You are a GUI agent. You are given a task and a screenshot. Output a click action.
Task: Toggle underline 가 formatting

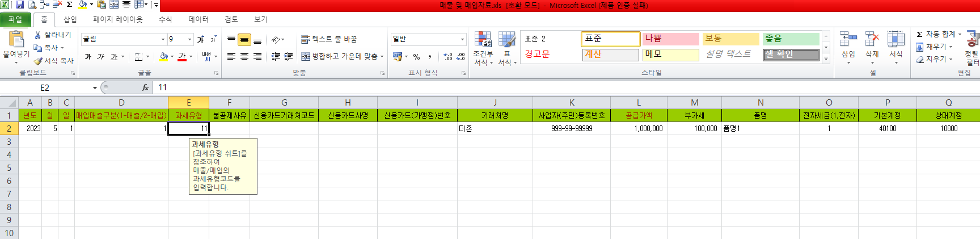(114, 57)
